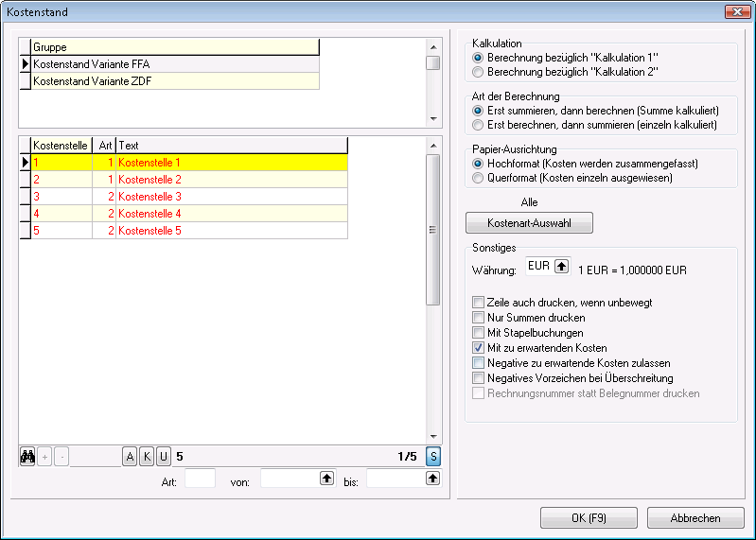Click the Währung EUR input field

[539, 266]
